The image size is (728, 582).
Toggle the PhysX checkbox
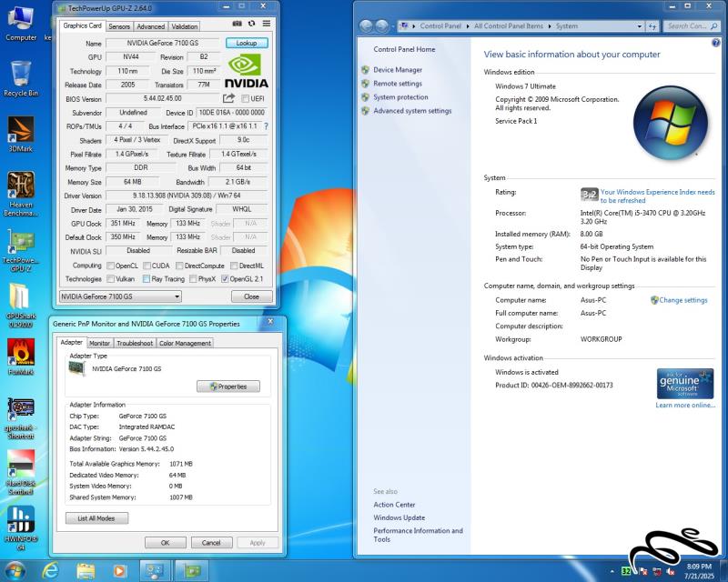(193, 279)
